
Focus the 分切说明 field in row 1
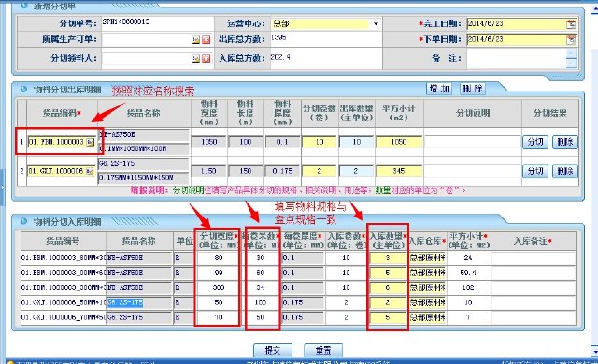[473, 142]
